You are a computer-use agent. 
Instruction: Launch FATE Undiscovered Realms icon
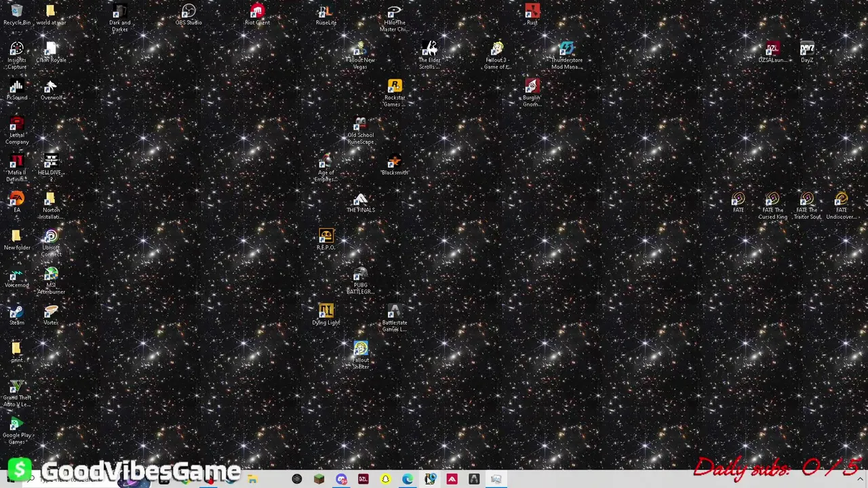[842, 205]
